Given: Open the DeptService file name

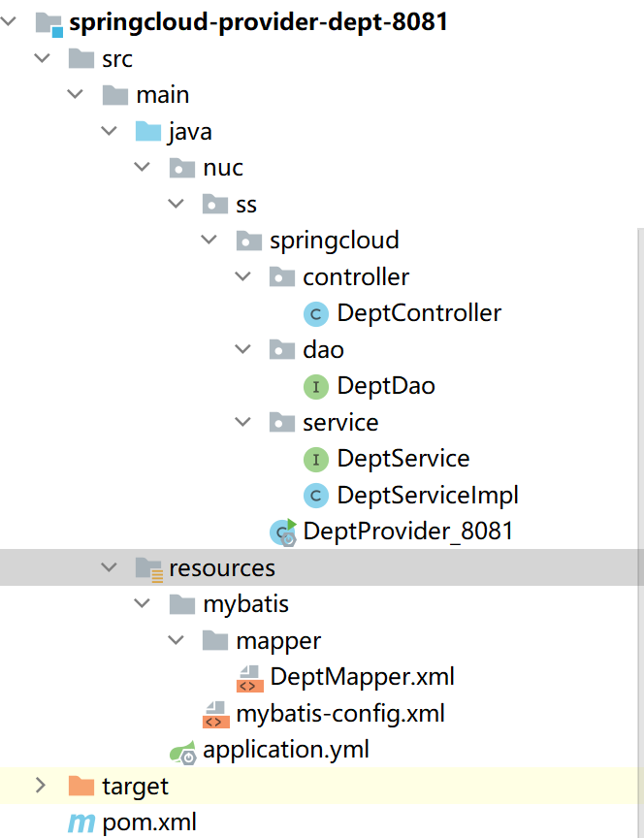Looking at the screenshot, I should (403, 459).
